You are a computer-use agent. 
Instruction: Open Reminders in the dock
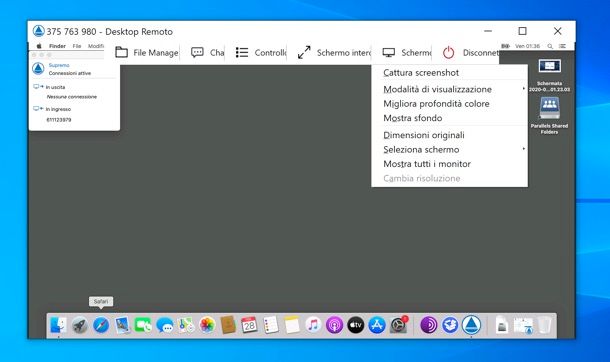click(271, 325)
